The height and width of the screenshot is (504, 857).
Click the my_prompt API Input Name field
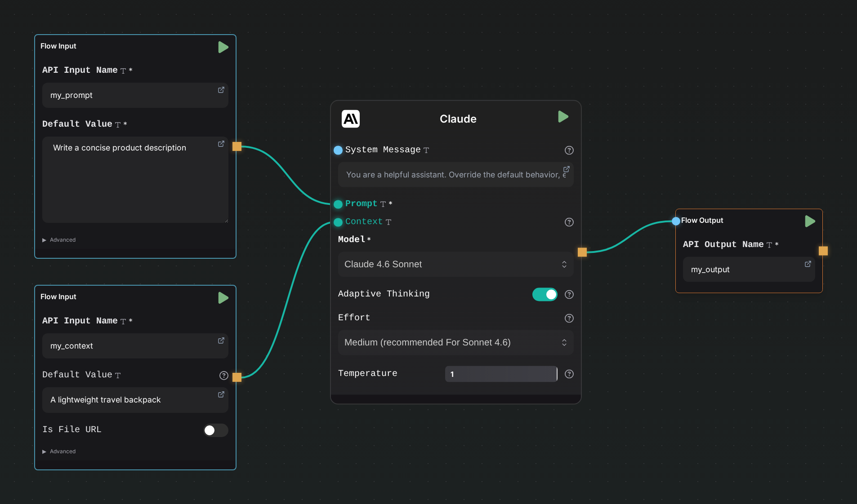[135, 95]
